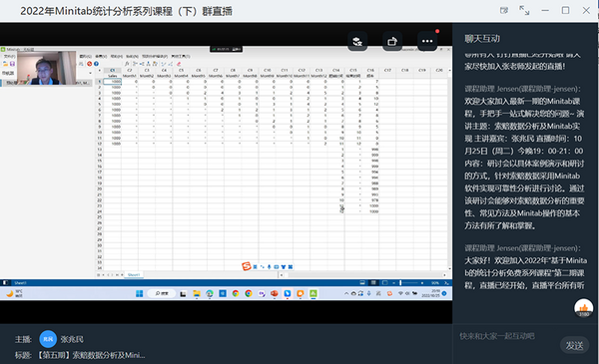Click the DingTalk taskbar icon
The width and height of the screenshot is (599, 364).
(288, 293)
